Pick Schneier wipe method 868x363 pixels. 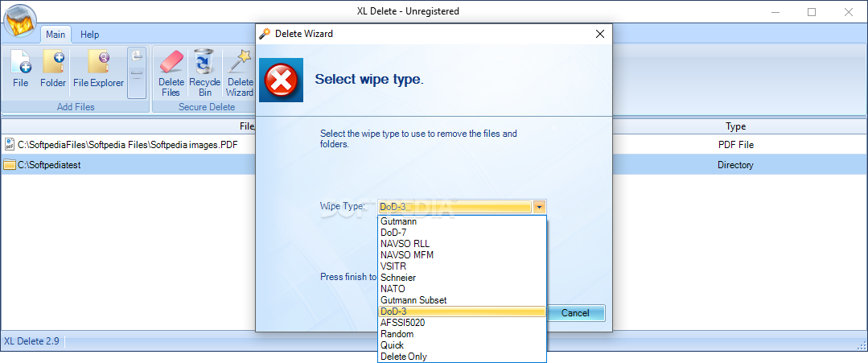[463, 278]
